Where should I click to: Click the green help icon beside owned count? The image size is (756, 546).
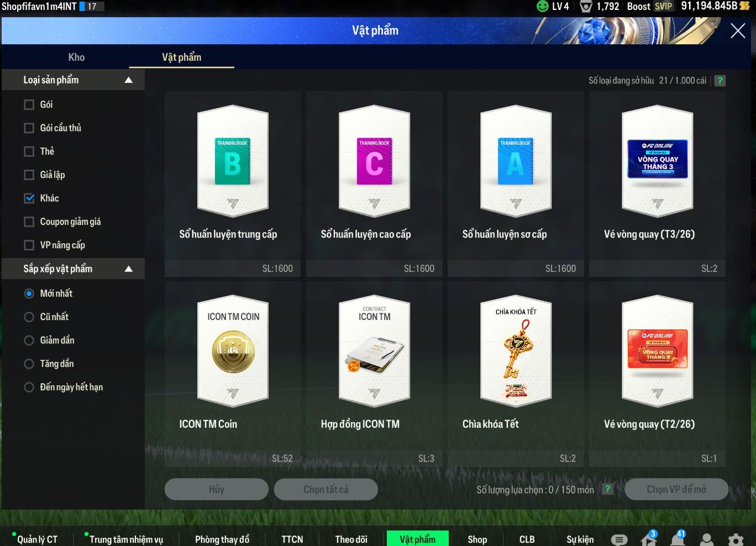[x=720, y=81]
